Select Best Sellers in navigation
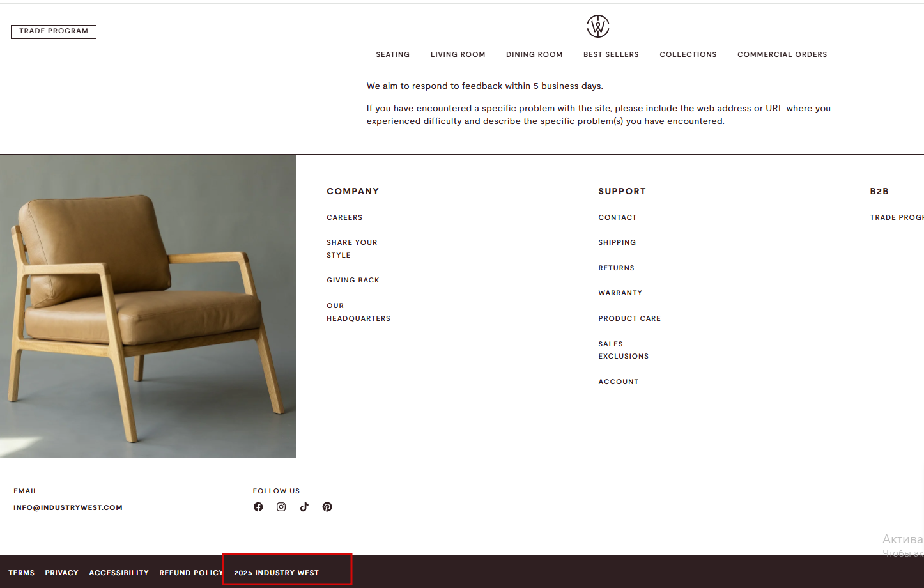Screen dimensions: 924x588 (x=611, y=55)
